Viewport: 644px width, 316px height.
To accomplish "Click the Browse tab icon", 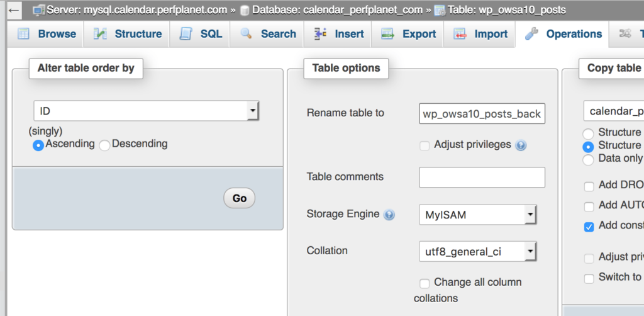I will tap(23, 34).
